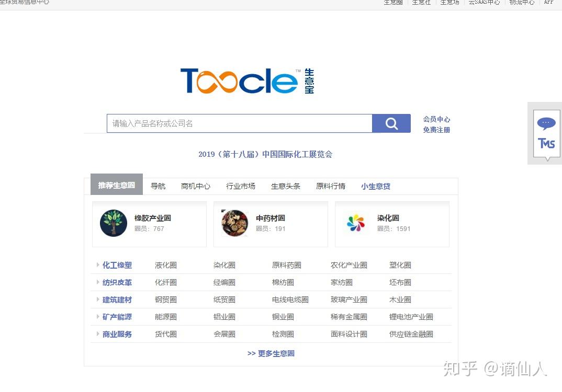
Task: Open the 塑化圈 link
Action: point(400,266)
